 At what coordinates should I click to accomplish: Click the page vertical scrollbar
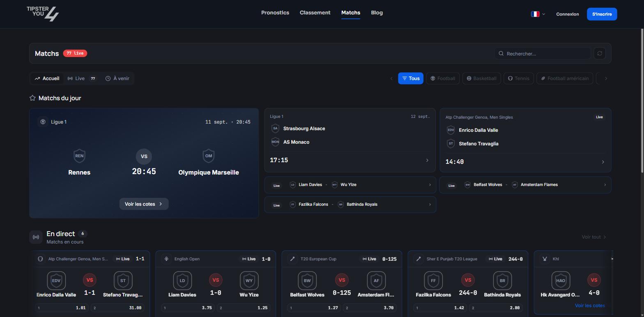point(642,101)
